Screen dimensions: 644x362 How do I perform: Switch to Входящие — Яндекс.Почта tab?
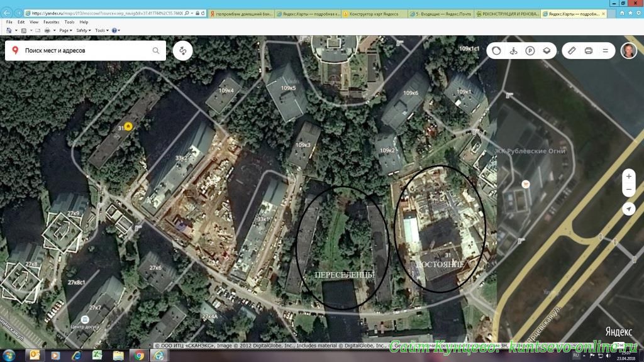441,14
